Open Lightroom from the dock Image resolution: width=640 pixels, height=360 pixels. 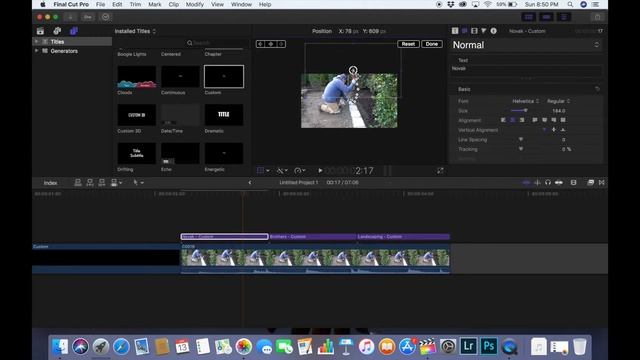click(468, 346)
